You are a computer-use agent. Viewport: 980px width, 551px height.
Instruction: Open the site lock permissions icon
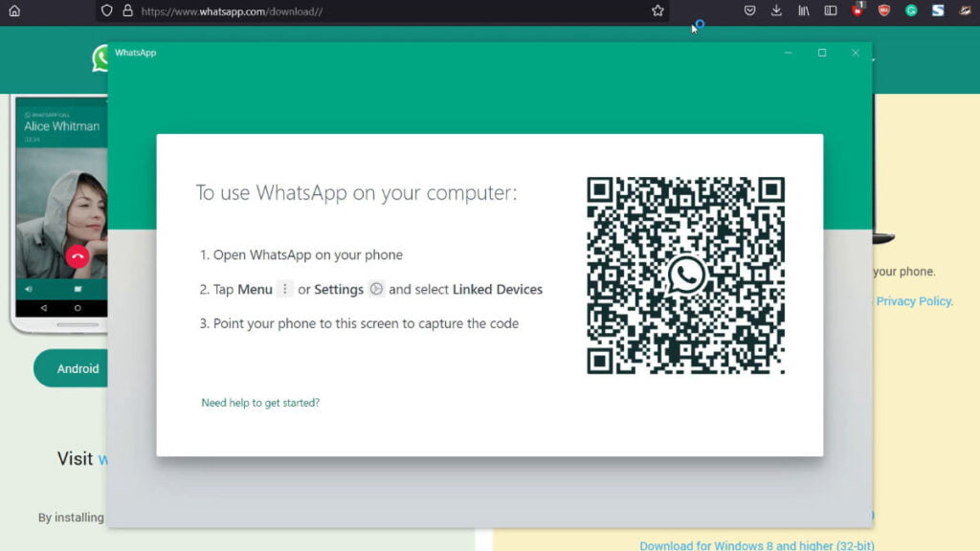coord(127,11)
